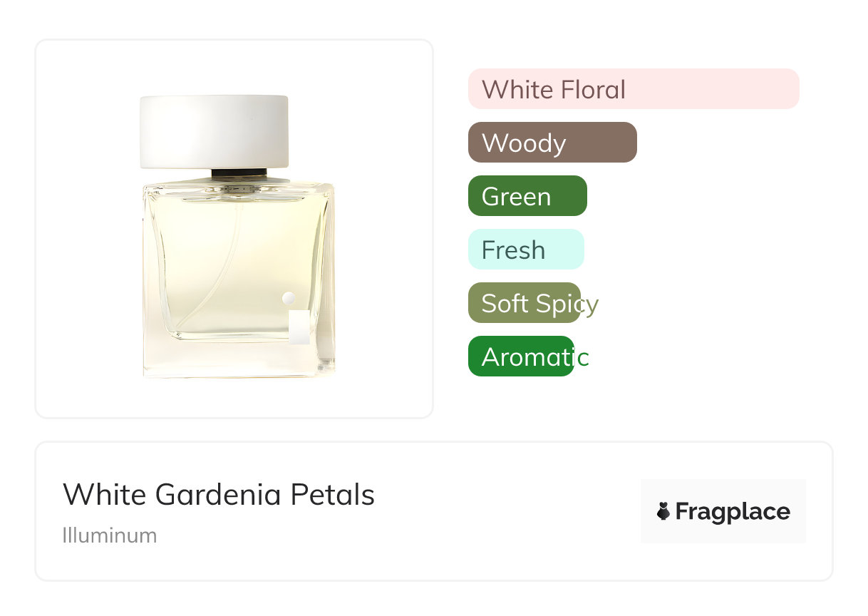
Task: Select the brown Woody accord bar
Action: point(552,143)
